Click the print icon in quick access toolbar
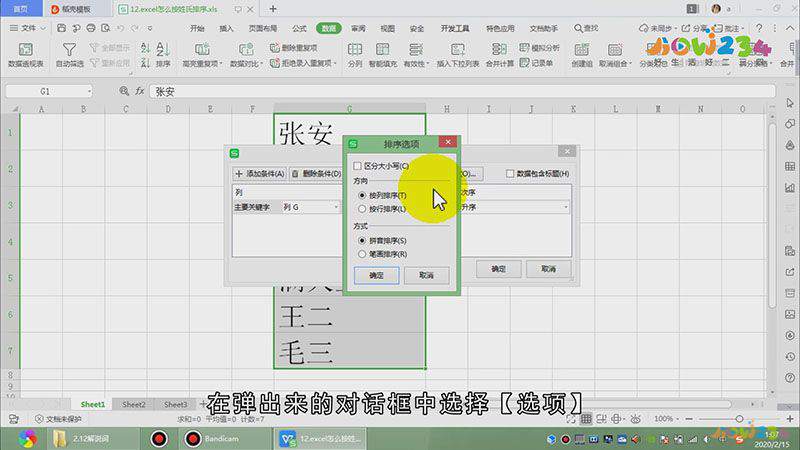The image size is (800, 450). pyautogui.click(x=91, y=28)
